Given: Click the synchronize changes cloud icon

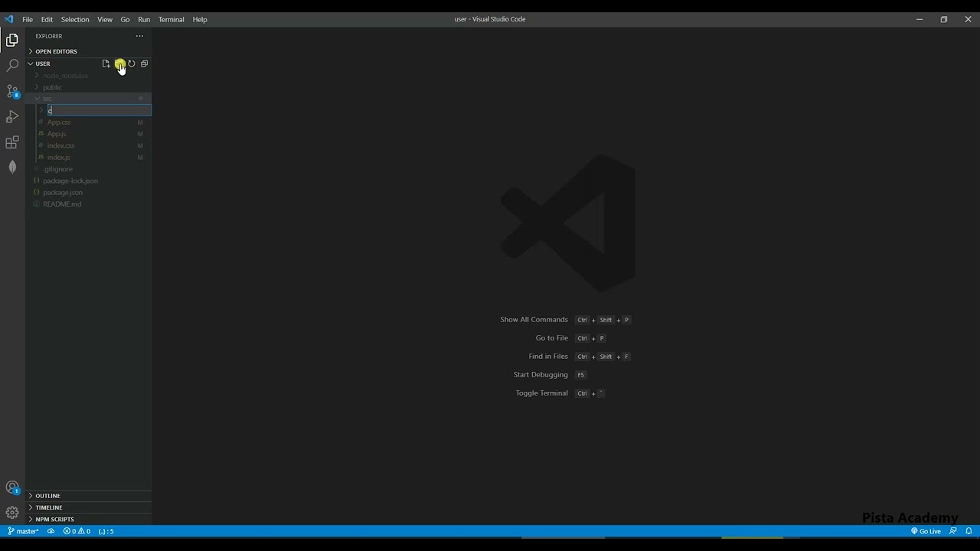Looking at the screenshot, I should pyautogui.click(x=51, y=531).
